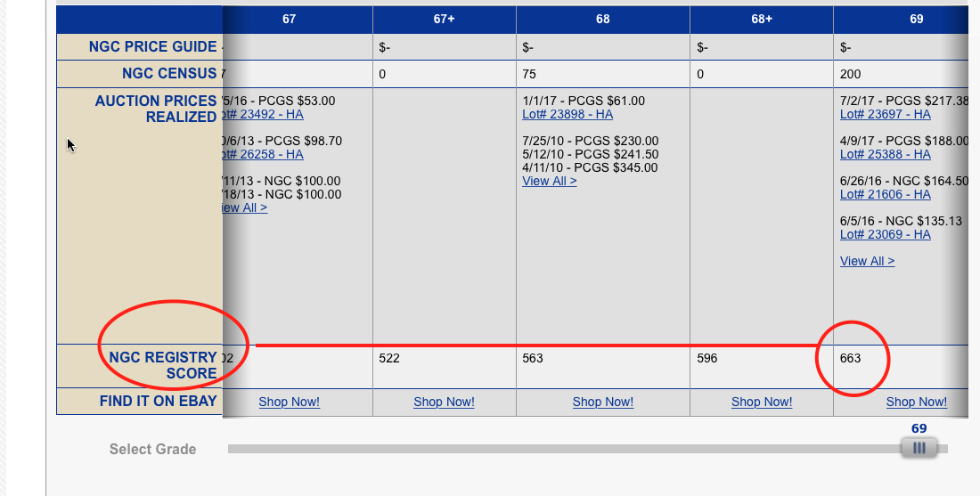Click registry score value 663
Screen dimensions: 980x496
[850, 358]
